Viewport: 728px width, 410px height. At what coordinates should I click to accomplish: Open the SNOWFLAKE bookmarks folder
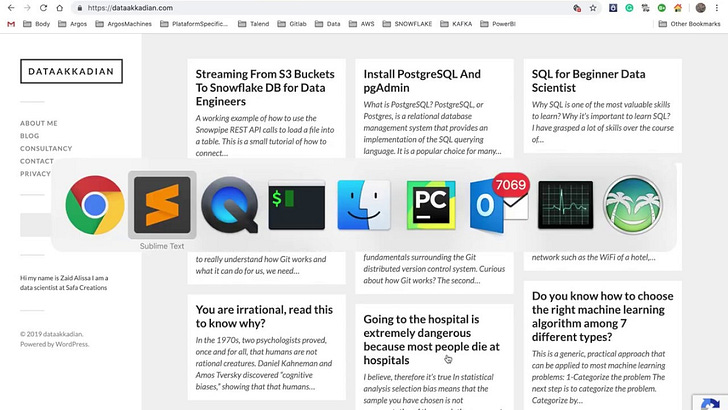click(x=407, y=24)
